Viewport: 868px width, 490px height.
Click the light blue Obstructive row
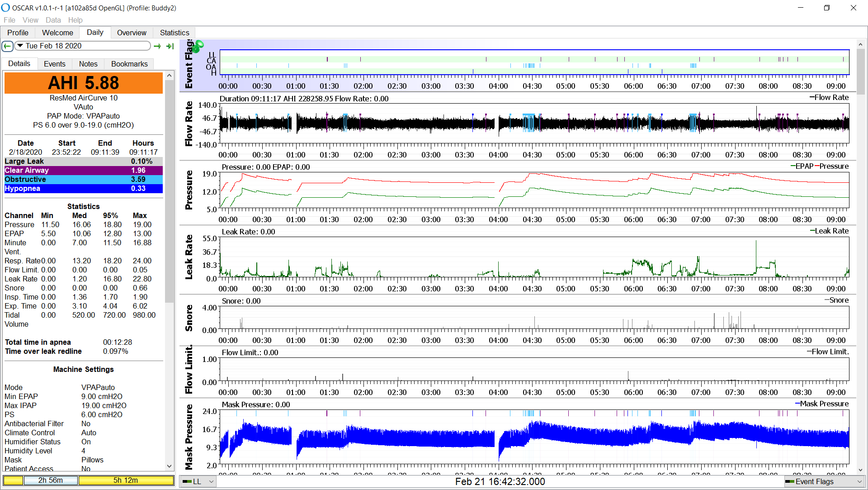[83, 180]
